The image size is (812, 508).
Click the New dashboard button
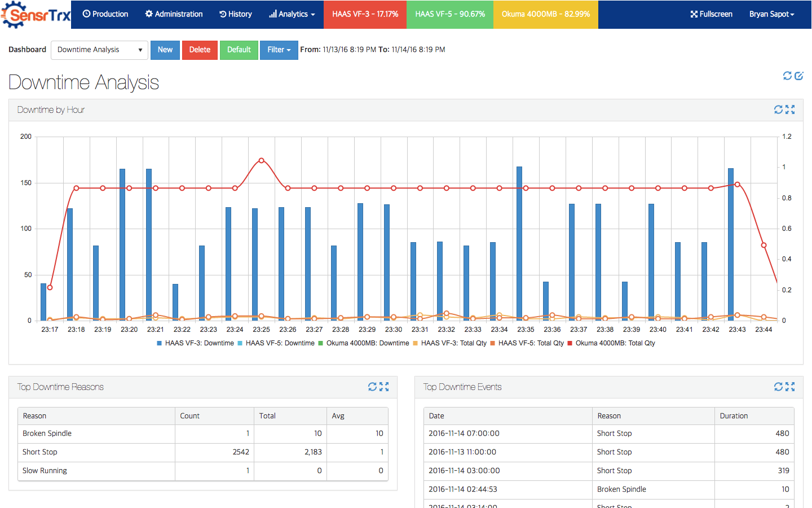pyautogui.click(x=165, y=50)
